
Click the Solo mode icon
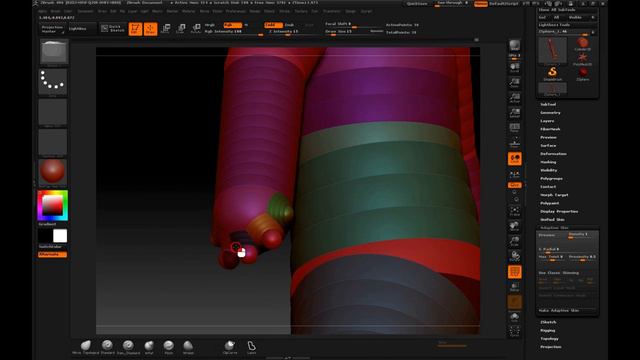click(514, 317)
